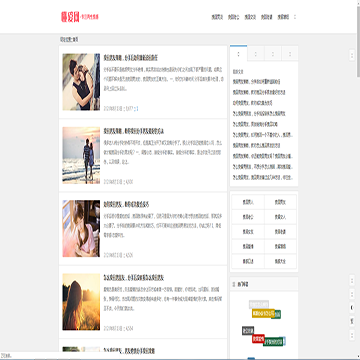Viewport: 360px width, 360px height.
Task: Click the red tag in the tag cloud
Action: tap(258, 339)
